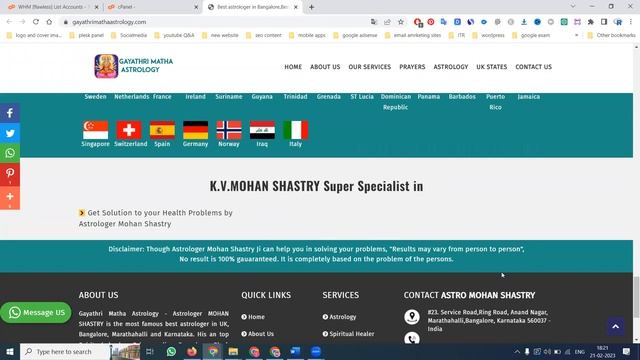Click the location pin icon in footer
This screenshot has width=640, height=360.
click(412, 317)
